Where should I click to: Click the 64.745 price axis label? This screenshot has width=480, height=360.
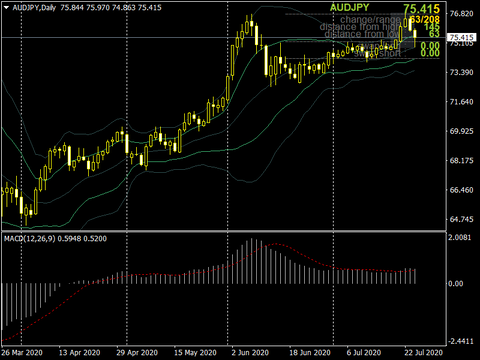coord(461,219)
